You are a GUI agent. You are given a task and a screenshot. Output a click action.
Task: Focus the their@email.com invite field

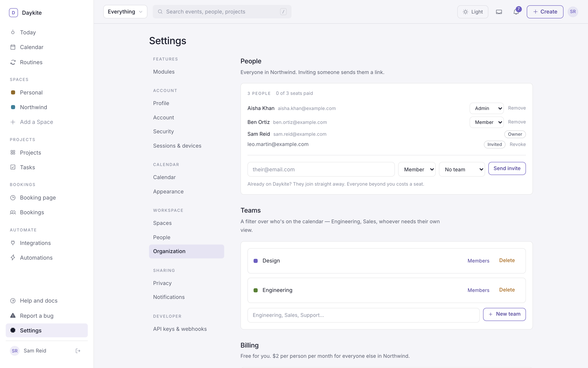[321, 169]
